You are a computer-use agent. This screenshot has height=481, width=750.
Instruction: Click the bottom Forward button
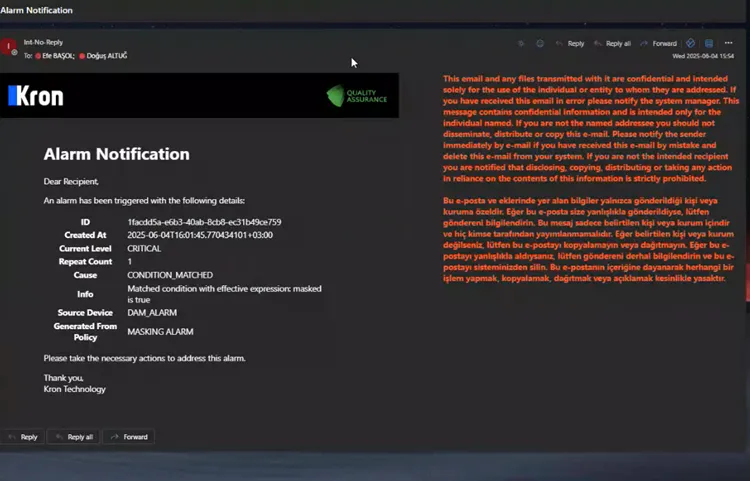point(129,437)
